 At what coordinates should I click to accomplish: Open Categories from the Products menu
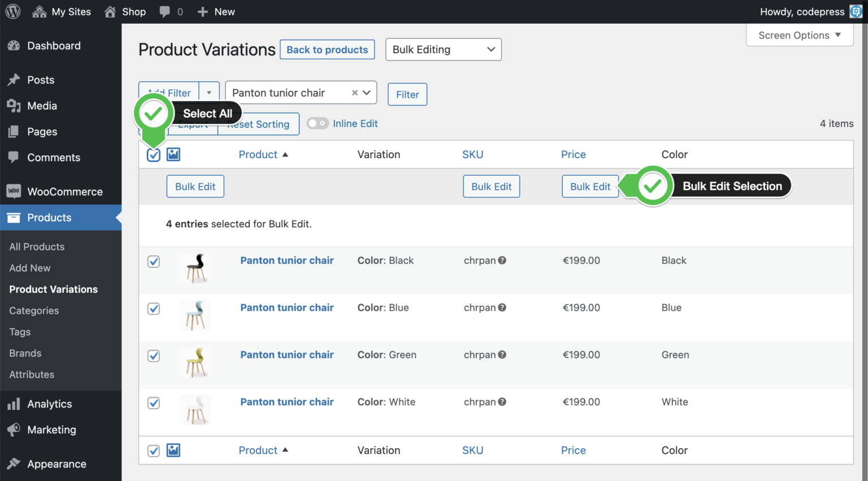(x=33, y=310)
